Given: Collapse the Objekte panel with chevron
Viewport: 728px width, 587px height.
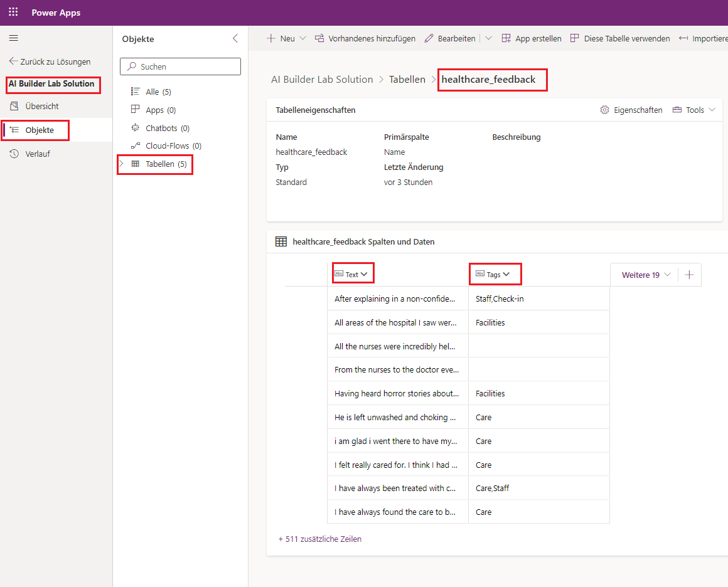Looking at the screenshot, I should 235,39.
